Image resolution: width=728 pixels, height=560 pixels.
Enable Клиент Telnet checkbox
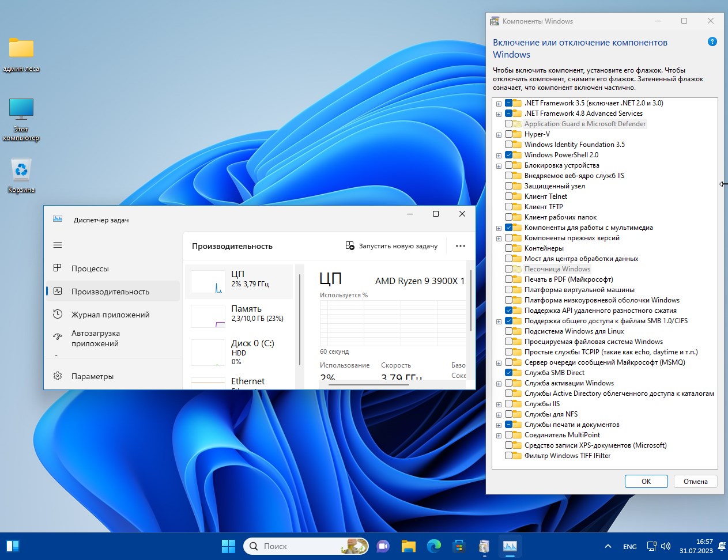(x=508, y=196)
